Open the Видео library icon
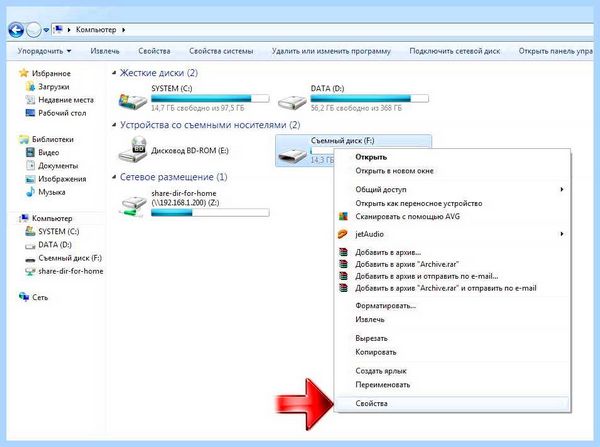Screen dimensions: 600x447 [x=30, y=152]
